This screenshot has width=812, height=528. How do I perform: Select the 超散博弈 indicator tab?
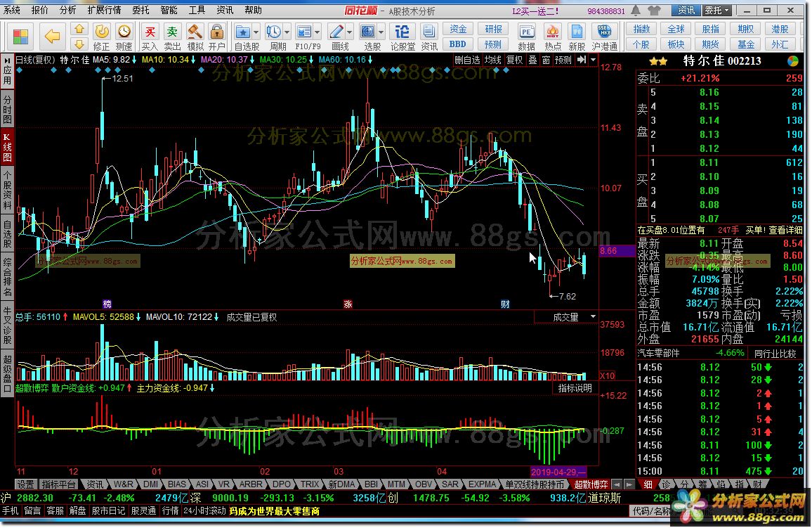590,484
